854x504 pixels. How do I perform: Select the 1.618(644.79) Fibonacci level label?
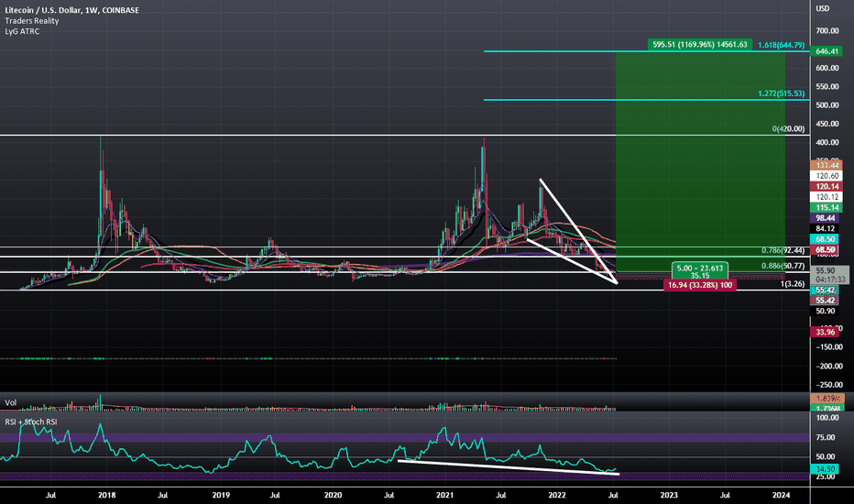tap(781, 45)
